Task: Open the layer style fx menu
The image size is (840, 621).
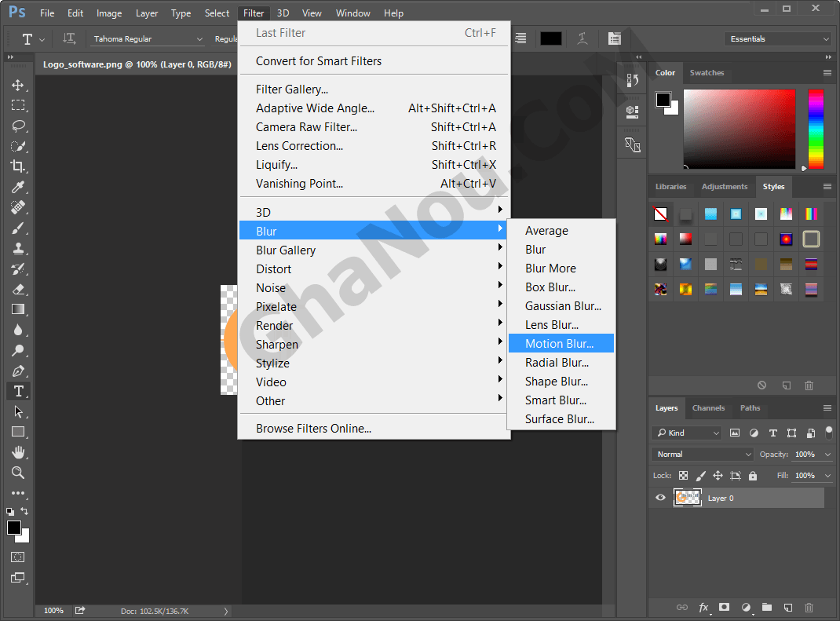Action: 703,607
